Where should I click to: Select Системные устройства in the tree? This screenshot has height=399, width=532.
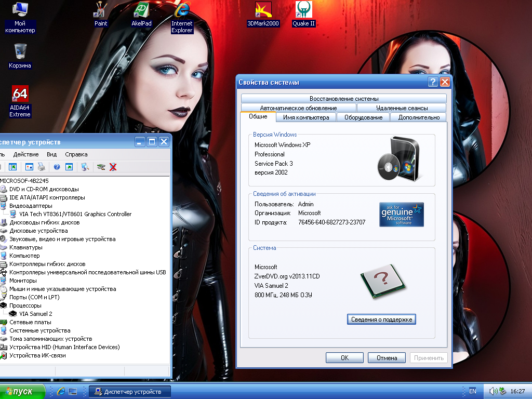point(40,330)
